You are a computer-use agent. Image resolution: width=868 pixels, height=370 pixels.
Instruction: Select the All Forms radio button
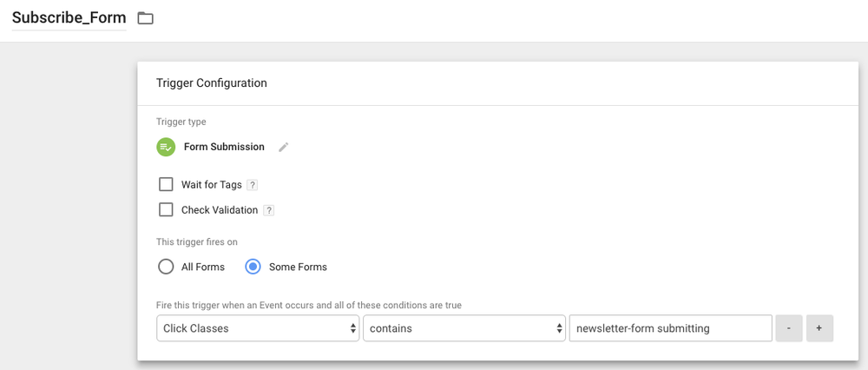pyautogui.click(x=166, y=267)
